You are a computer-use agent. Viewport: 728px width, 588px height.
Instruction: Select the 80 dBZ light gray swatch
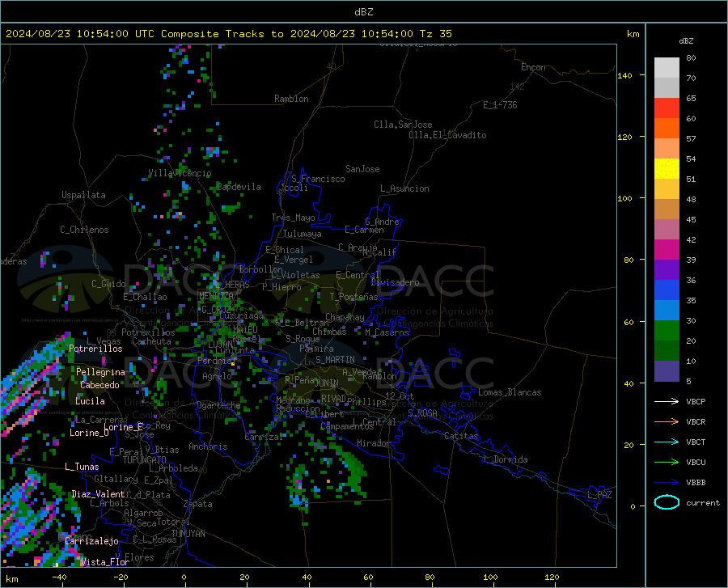[x=667, y=67]
